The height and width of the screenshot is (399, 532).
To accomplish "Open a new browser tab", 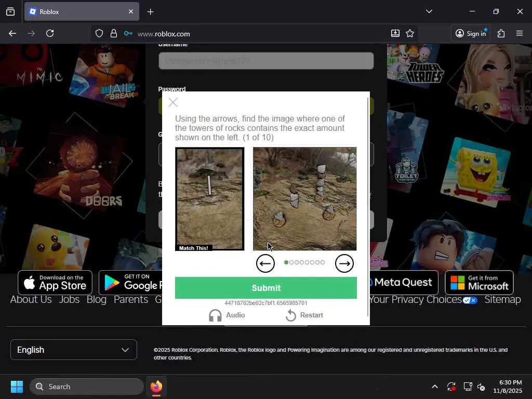I will coord(151,12).
